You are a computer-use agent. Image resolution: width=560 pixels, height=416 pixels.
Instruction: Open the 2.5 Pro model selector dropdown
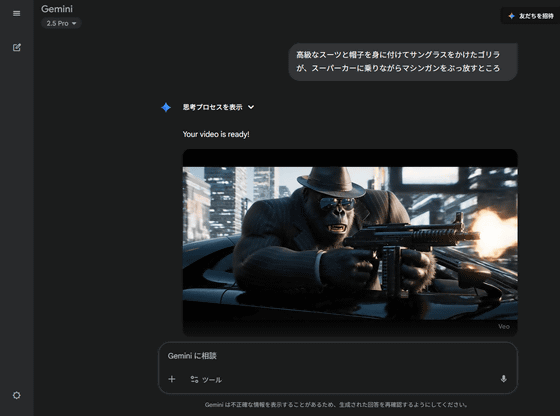61,23
